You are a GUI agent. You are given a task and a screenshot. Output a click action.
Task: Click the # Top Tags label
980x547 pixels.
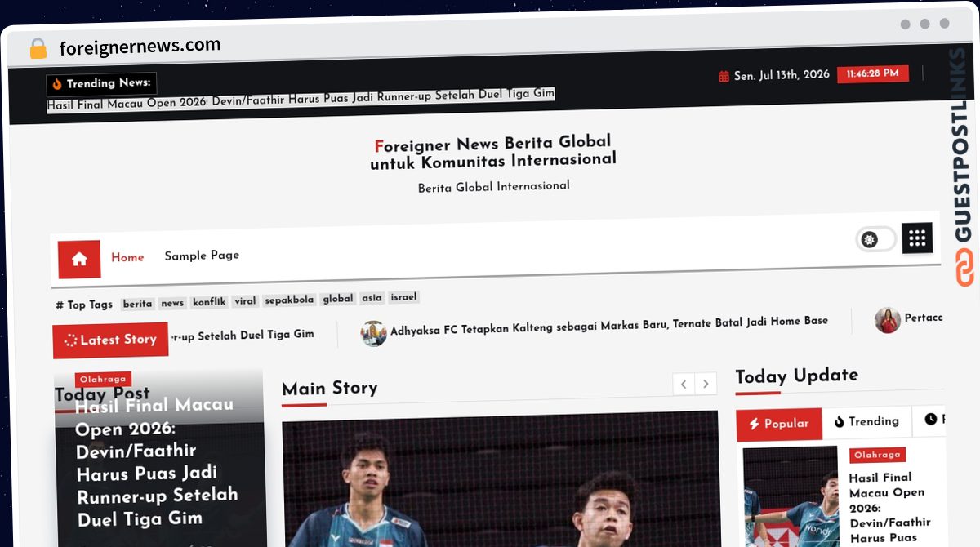point(84,305)
